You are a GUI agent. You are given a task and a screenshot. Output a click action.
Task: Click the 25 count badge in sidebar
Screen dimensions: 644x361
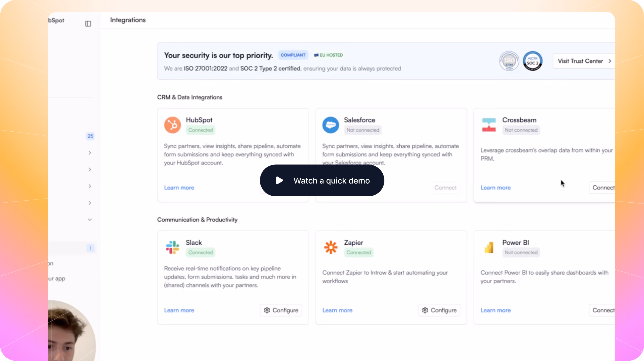click(x=90, y=136)
